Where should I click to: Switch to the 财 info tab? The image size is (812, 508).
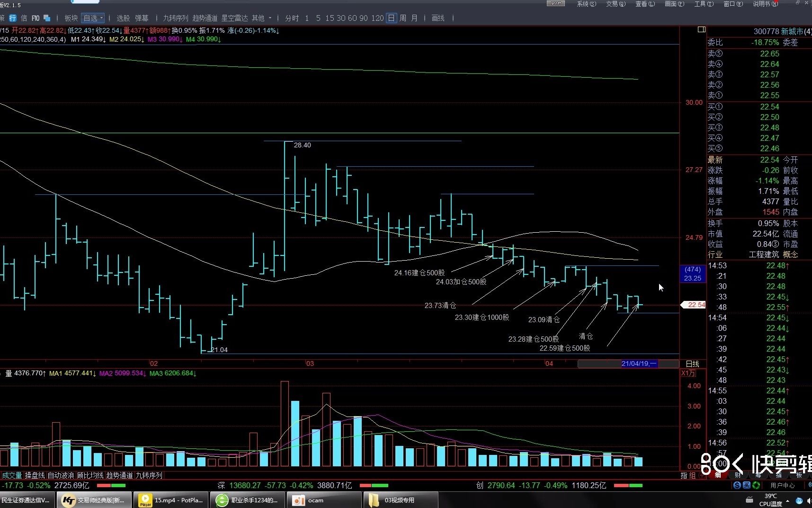click(738, 475)
